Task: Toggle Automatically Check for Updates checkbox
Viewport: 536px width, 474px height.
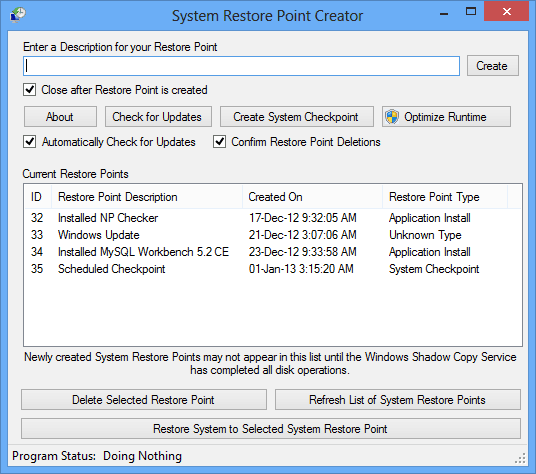Action: (x=29, y=141)
